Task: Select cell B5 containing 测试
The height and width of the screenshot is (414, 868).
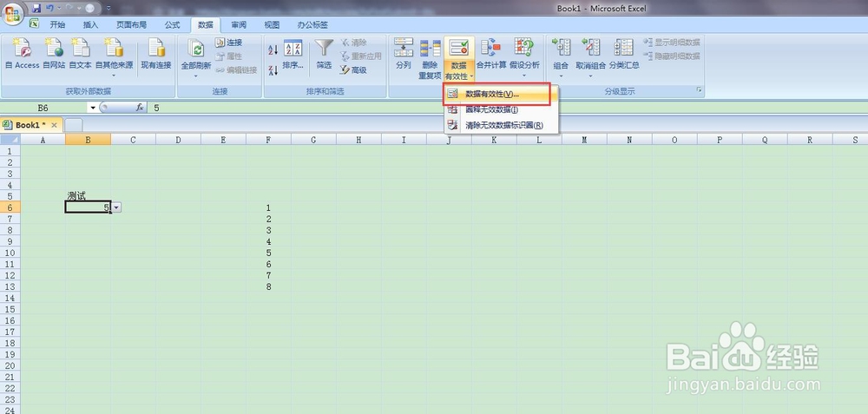Action: [x=88, y=195]
